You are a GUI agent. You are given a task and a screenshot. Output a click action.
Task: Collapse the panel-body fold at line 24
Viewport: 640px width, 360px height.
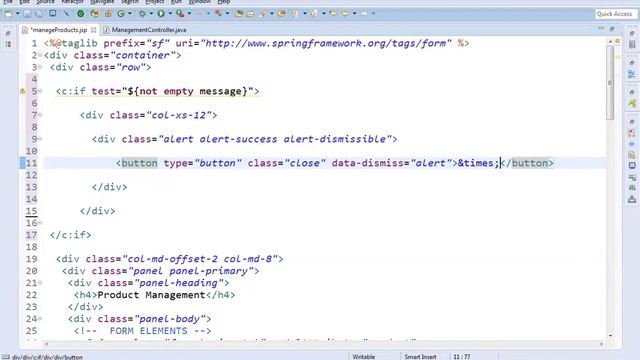pyautogui.click(x=40, y=319)
